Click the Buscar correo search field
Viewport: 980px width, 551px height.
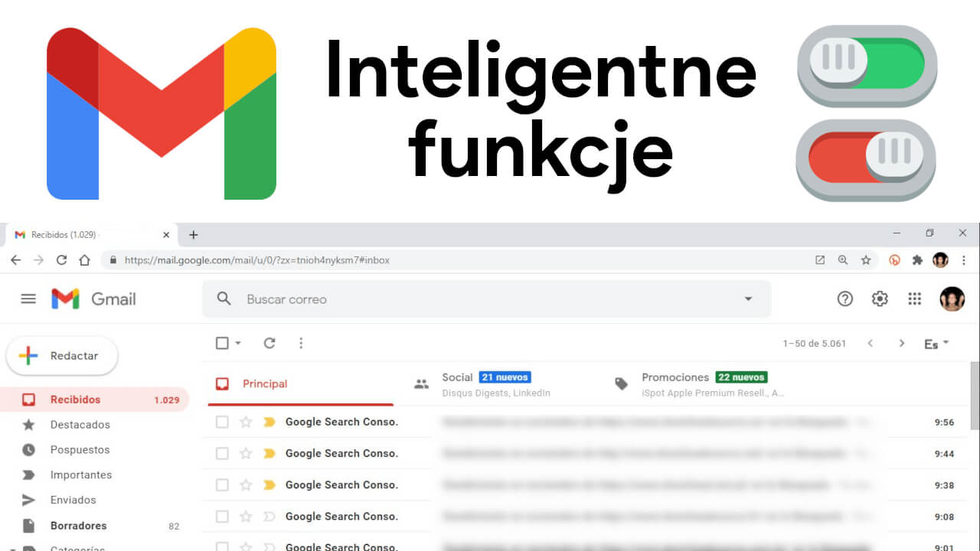tap(486, 299)
